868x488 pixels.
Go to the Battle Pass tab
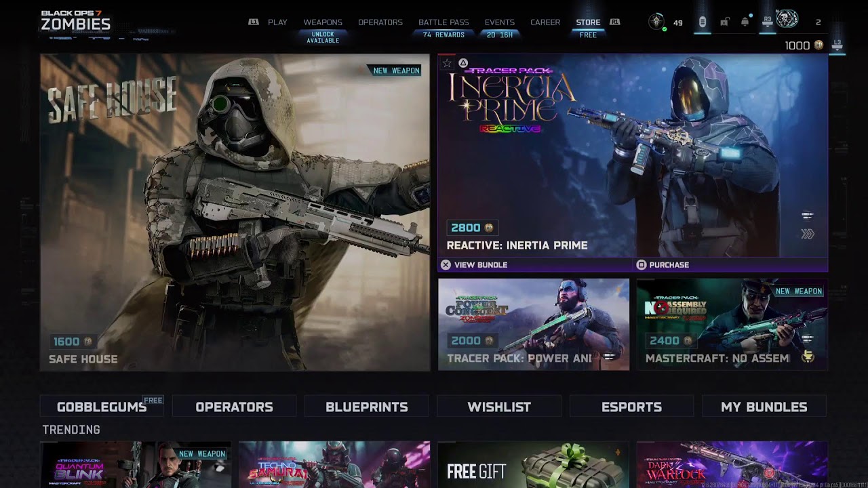coord(443,22)
